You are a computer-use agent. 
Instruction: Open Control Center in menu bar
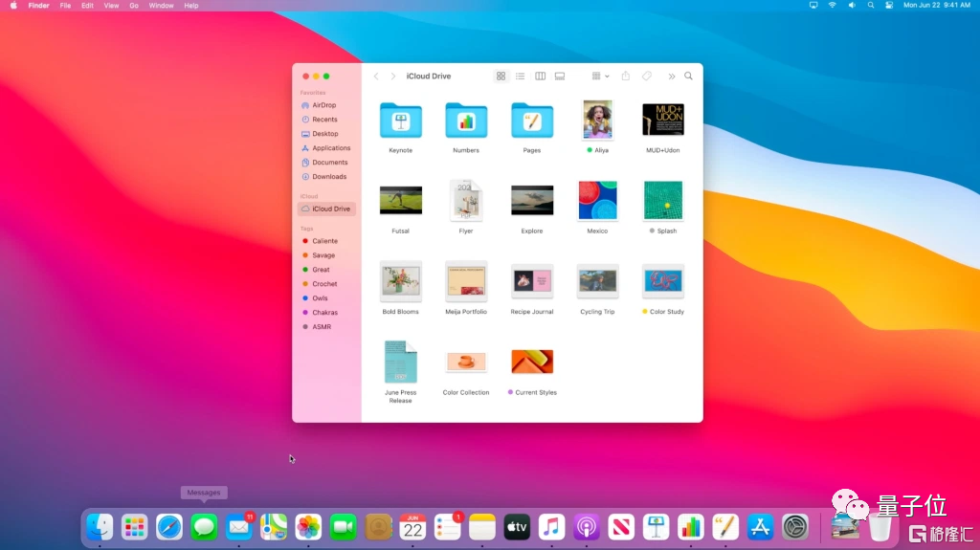pyautogui.click(x=889, y=6)
